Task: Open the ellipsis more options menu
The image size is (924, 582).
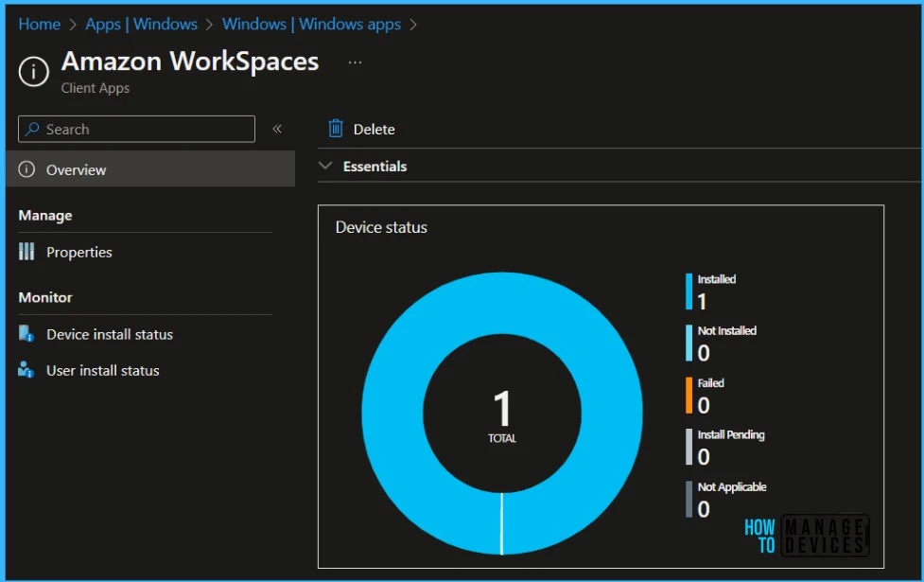Action: coord(355,62)
